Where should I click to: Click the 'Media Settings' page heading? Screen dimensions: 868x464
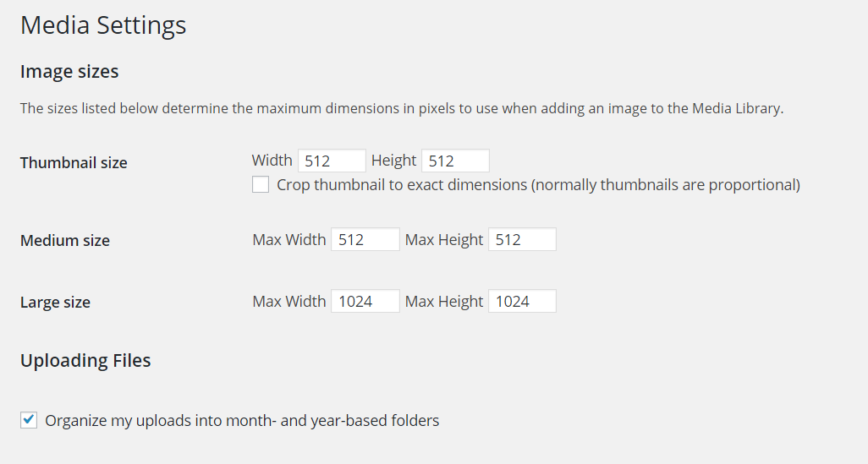103,25
